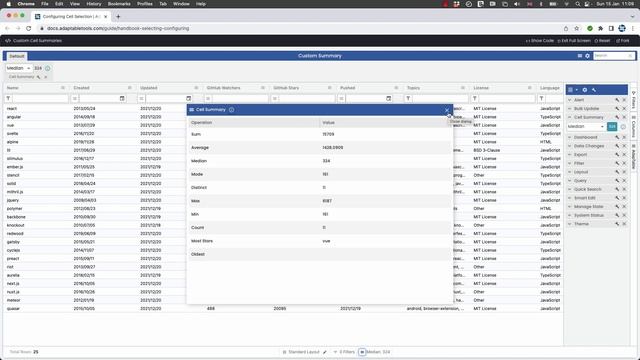Expand the Dashboard tool panel section
Screen dimensions: 640x360
tap(570, 137)
